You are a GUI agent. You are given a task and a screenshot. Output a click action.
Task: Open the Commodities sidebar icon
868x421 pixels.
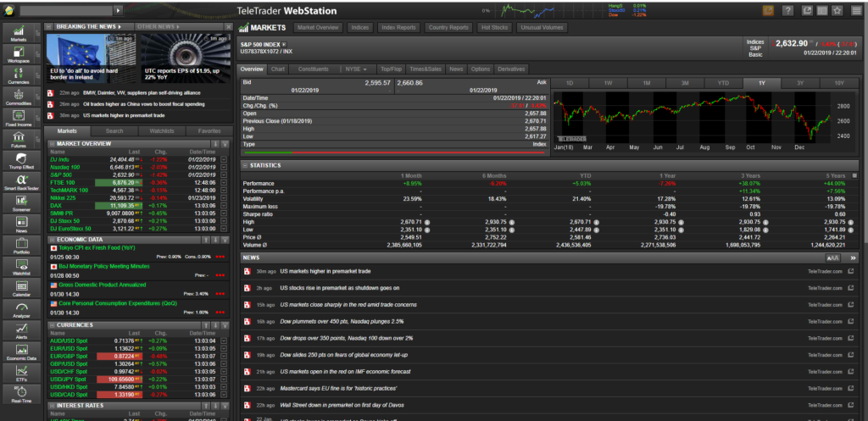(19, 97)
